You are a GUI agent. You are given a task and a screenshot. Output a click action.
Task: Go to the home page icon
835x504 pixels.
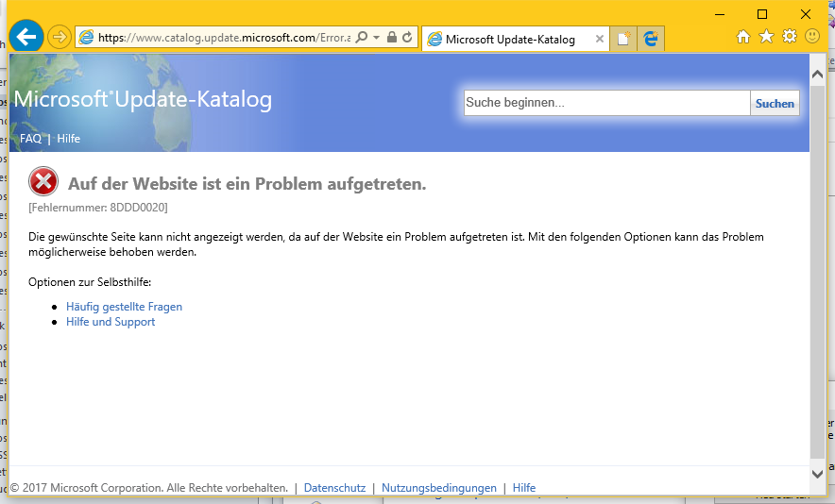click(x=742, y=37)
